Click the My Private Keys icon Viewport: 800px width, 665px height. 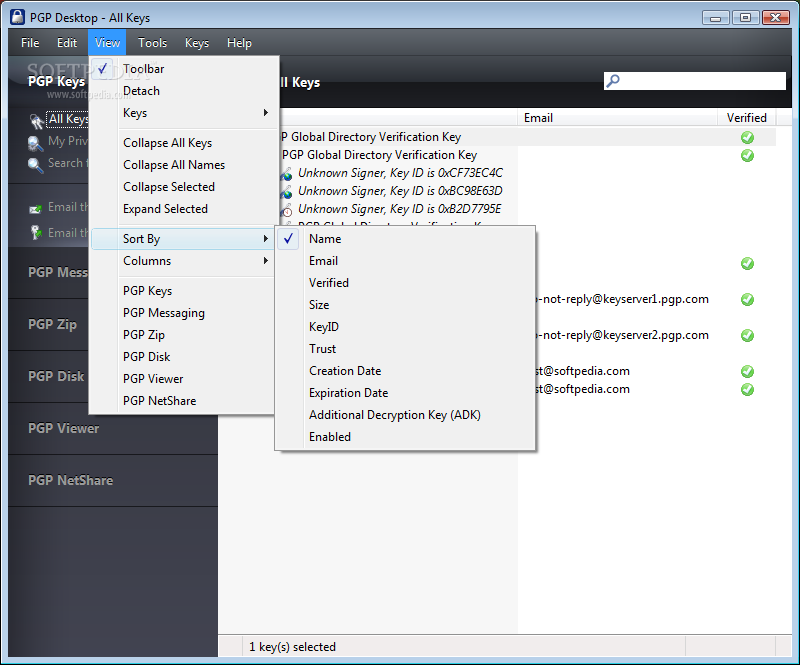click(35, 143)
